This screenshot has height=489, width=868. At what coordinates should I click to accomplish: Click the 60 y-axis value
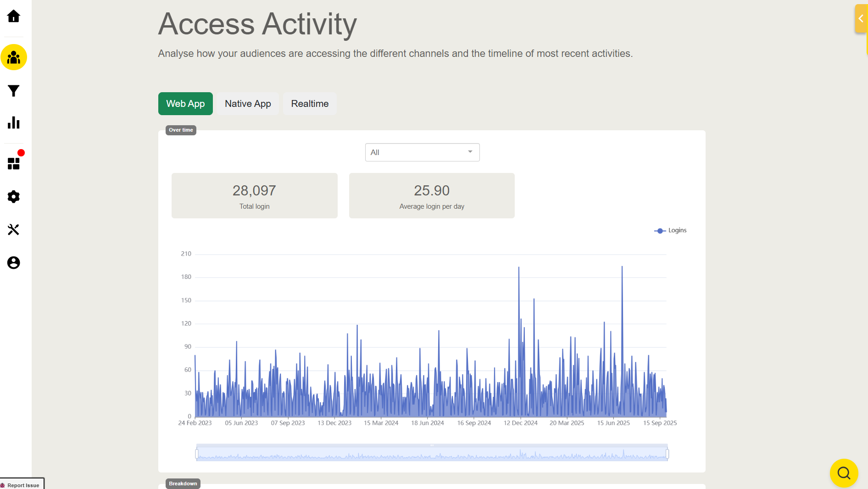pos(188,370)
